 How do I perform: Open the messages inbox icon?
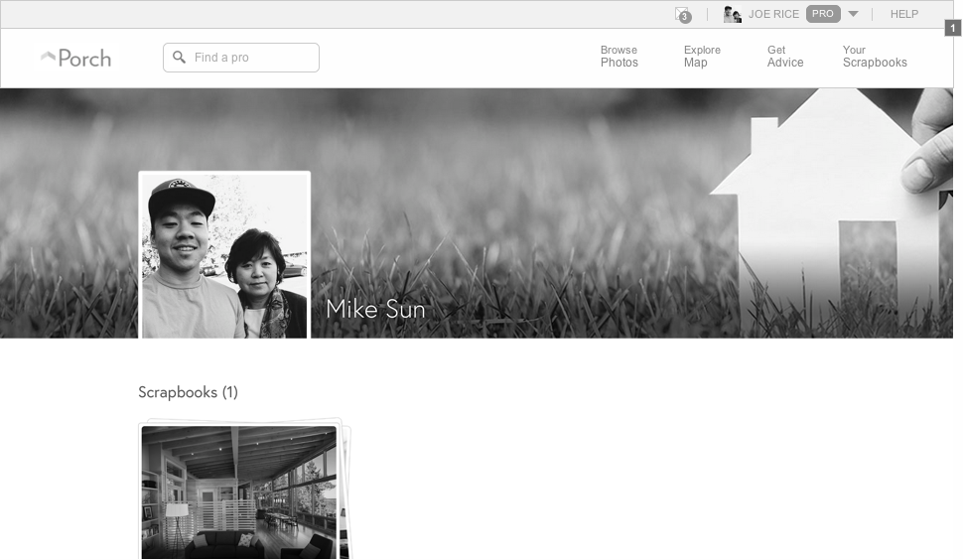(682, 15)
